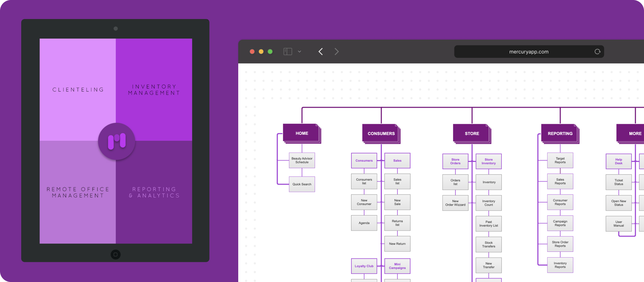
Task: Open the Loyalty Club node
Action: (x=364, y=266)
